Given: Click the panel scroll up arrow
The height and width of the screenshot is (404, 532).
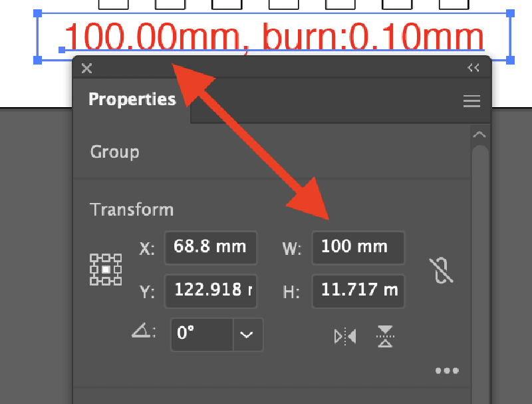Looking at the screenshot, I should coord(479,134).
